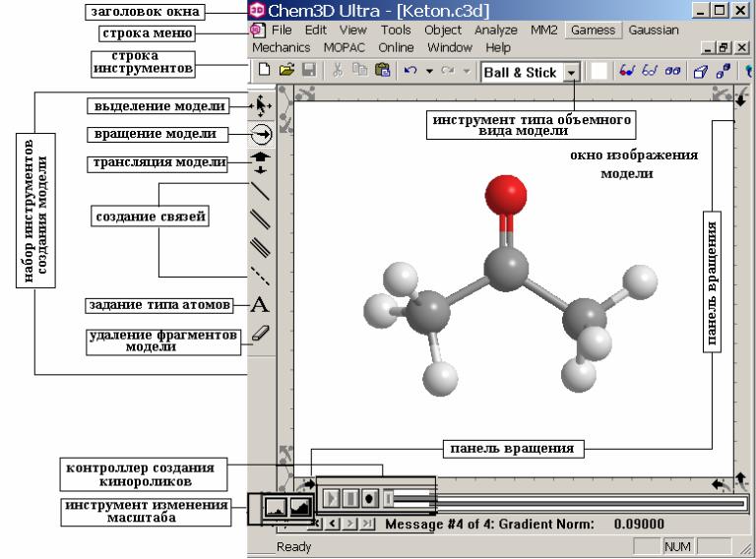Open the Object menu
This screenshot has width=756, height=559.
443,30
